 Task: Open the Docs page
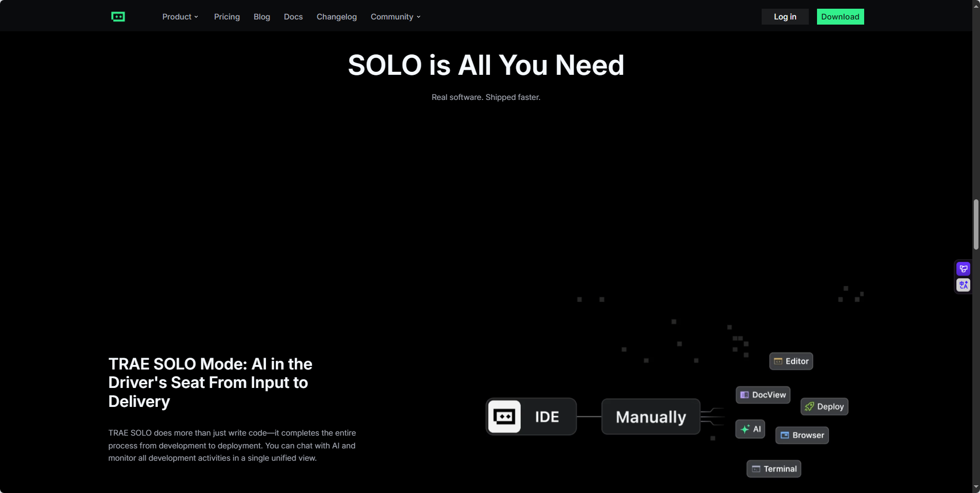(293, 17)
